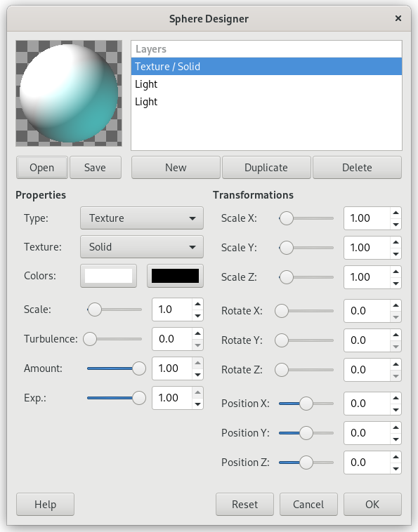Duplicate the selected layer

[x=266, y=168]
